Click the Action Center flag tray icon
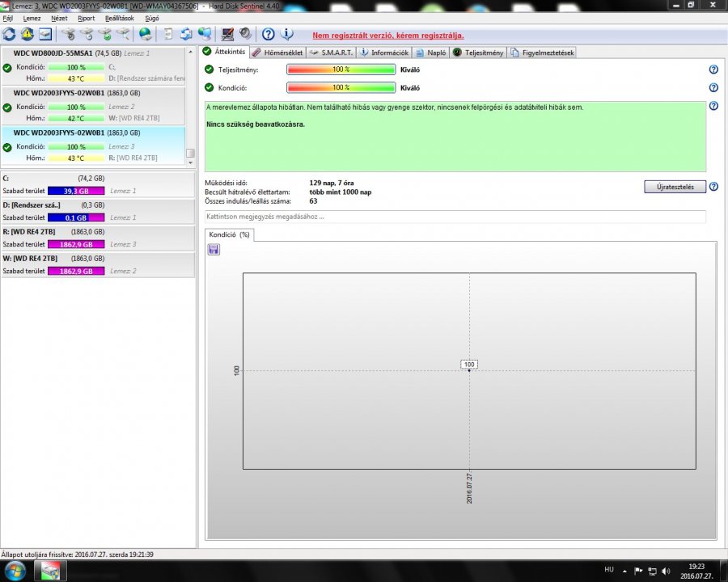The image size is (728, 582). click(638, 571)
